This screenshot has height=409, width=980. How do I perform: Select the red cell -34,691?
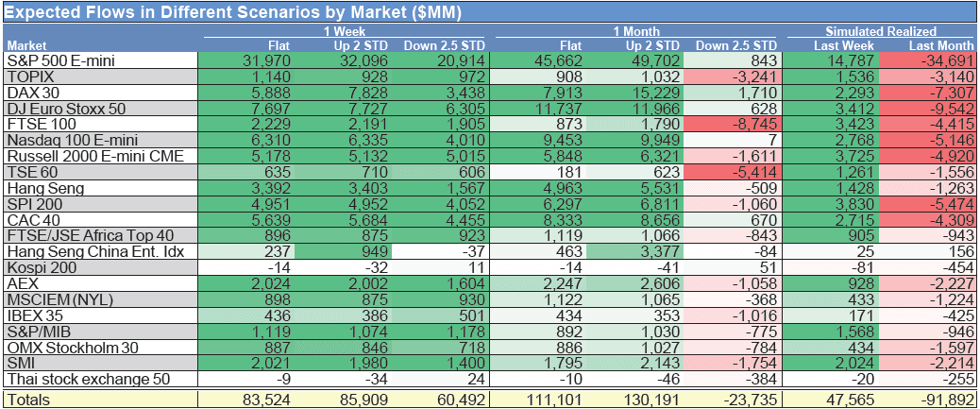tap(927, 60)
